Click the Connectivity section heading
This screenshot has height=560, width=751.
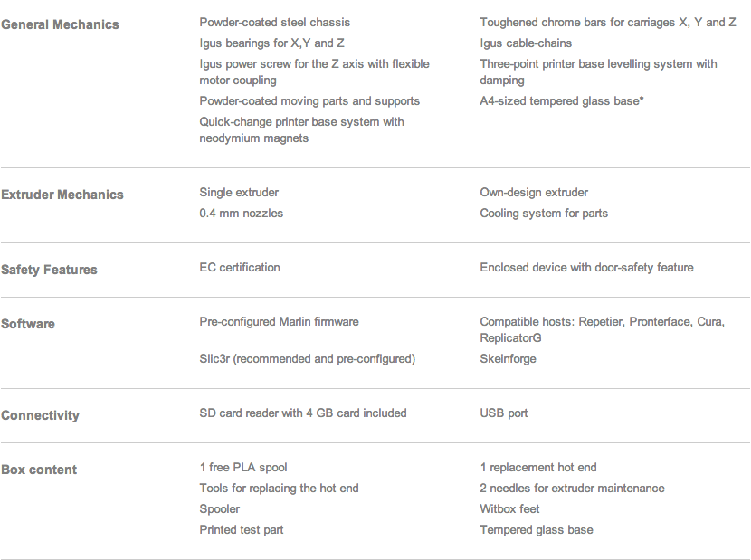click(x=40, y=415)
